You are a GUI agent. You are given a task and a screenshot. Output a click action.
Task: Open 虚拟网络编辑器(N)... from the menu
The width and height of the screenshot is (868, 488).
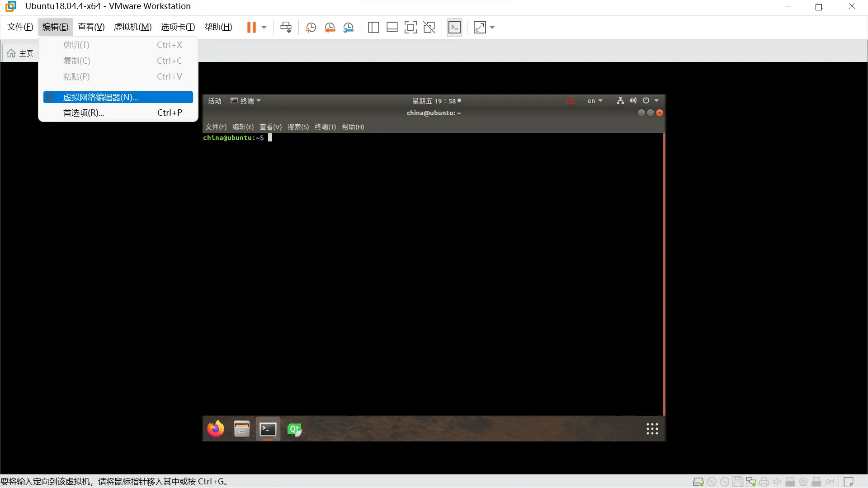[118, 97]
